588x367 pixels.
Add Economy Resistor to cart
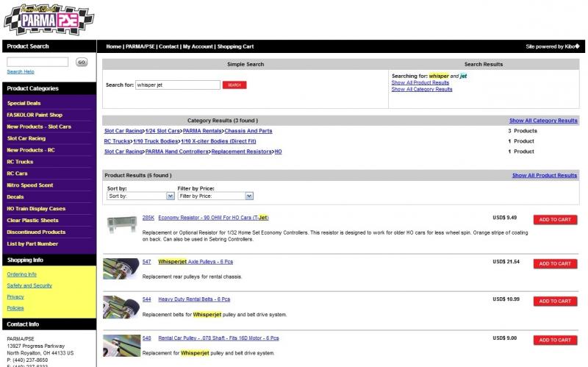555,219
